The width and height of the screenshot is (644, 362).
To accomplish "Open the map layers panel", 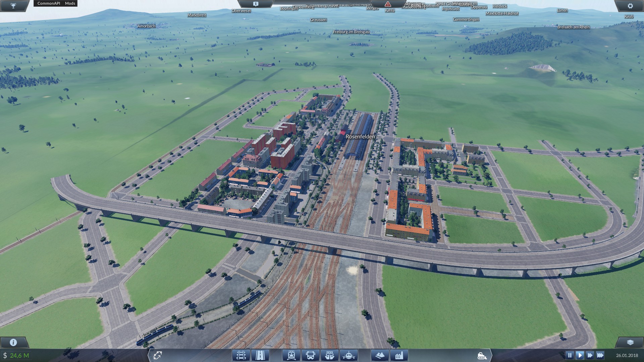I will 630,342.
